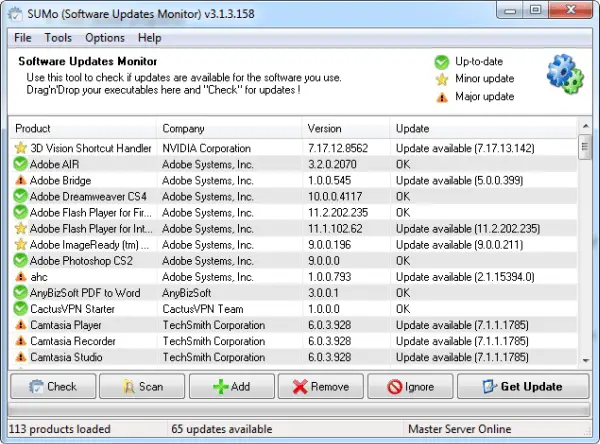
Task: Open the Options menu
Action: point(105,38)
